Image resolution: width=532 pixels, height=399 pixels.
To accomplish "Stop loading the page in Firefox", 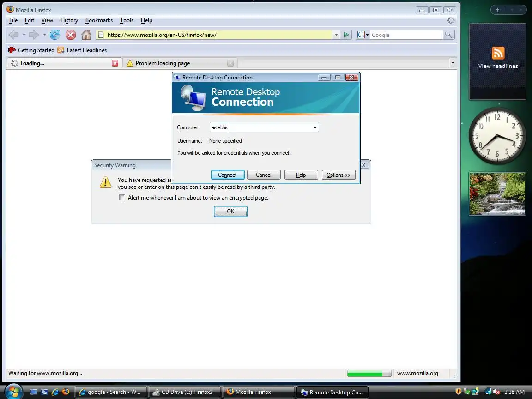I will 71,35.
